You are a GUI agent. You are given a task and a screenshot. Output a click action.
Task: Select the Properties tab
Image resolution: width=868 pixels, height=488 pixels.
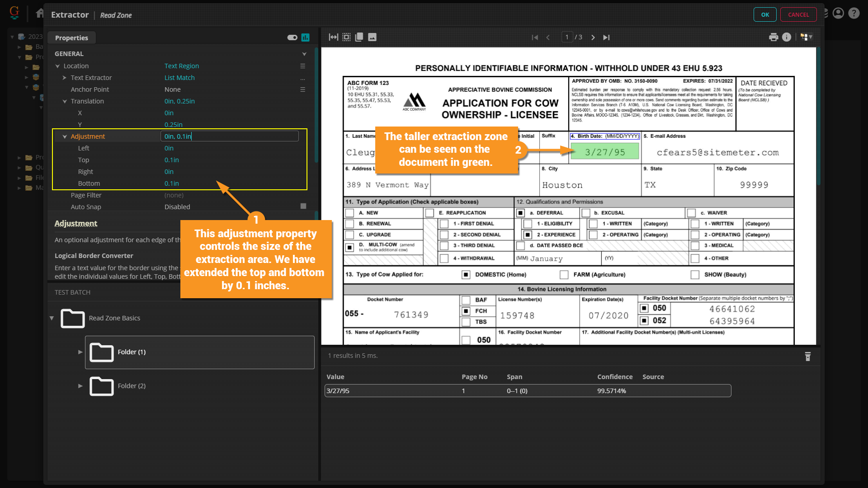point(71,38)
